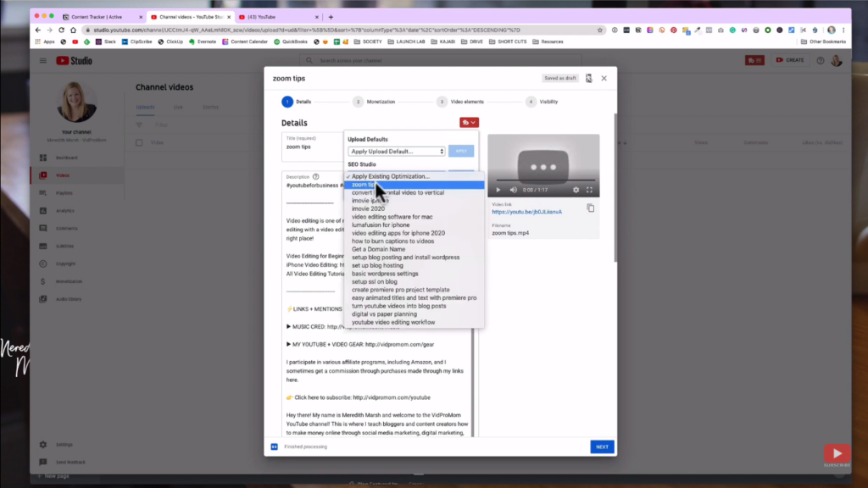The image size is (868, 488).
Task: Switch to Uploads tab
Action: 146,107
